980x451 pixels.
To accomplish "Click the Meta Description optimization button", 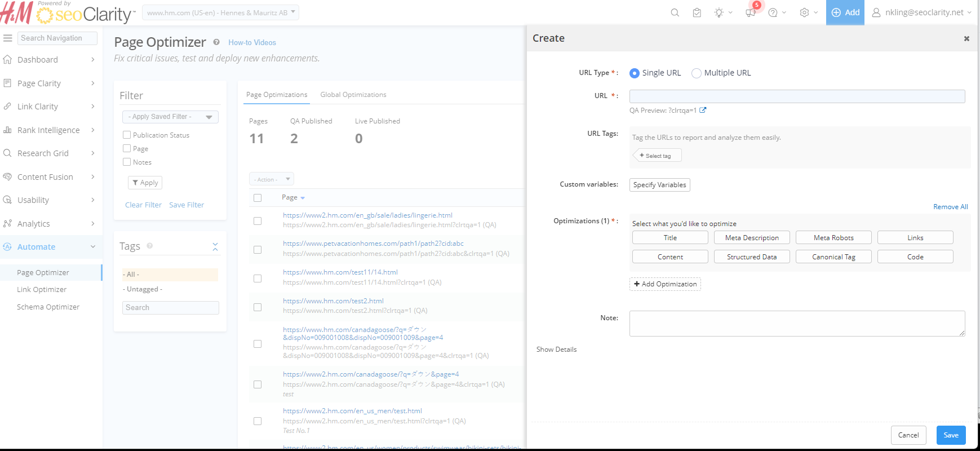I will point(752,238).
